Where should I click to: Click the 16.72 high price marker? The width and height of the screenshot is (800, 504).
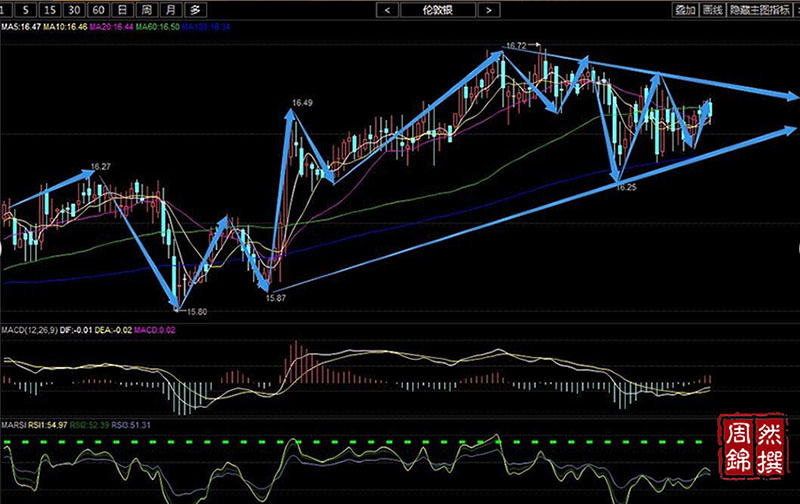coord(516,45)
